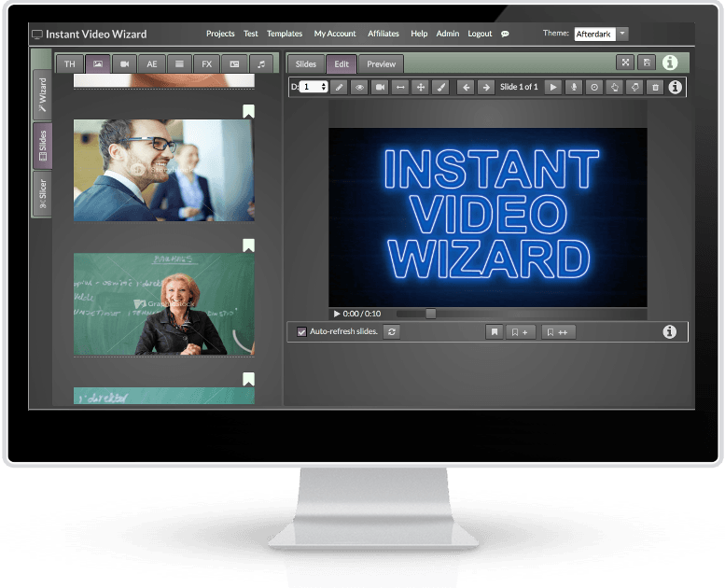Click the chat bubble icon

pos(505,34)
